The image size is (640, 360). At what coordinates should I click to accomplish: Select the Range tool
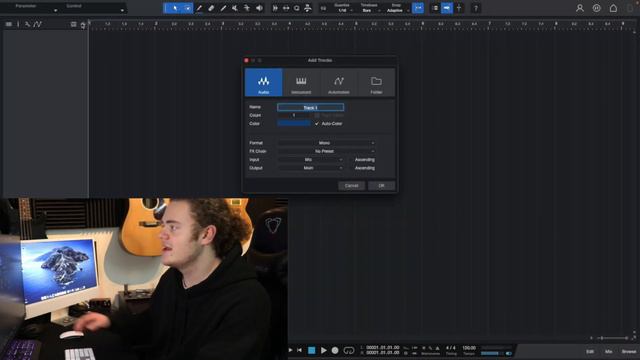[187, 8]
